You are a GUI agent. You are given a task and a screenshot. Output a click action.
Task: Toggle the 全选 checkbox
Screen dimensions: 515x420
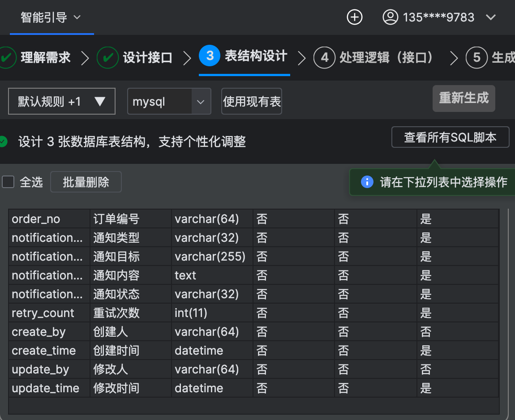pos(8,182)
